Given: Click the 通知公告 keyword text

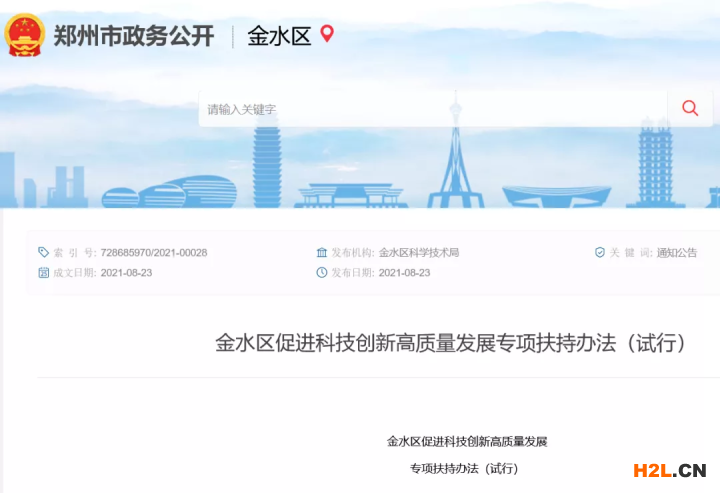Looking at the screenshot, I should click(x=677, y=252).
